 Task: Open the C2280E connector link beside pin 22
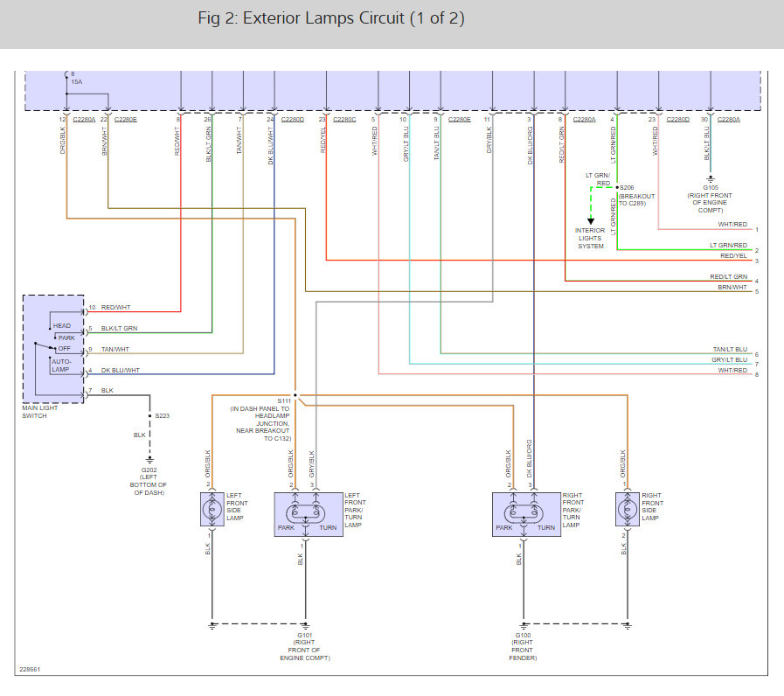click(x=126, y=120)
